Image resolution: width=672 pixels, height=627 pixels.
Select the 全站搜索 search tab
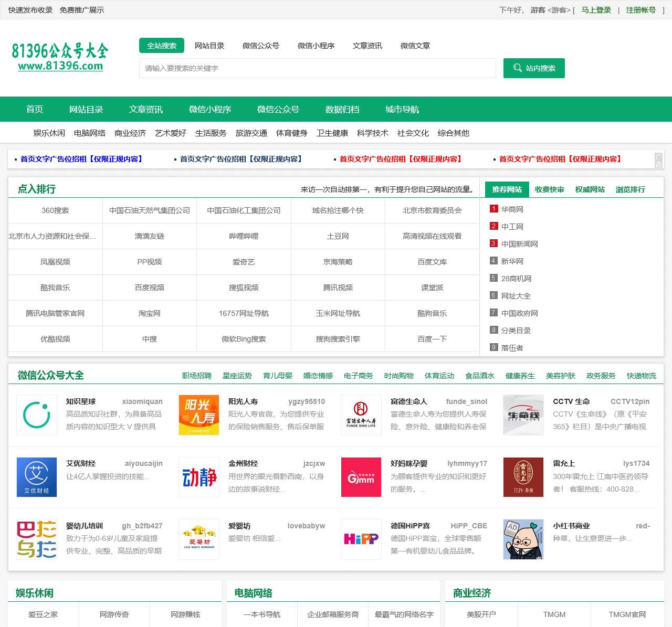coord(162,46)
